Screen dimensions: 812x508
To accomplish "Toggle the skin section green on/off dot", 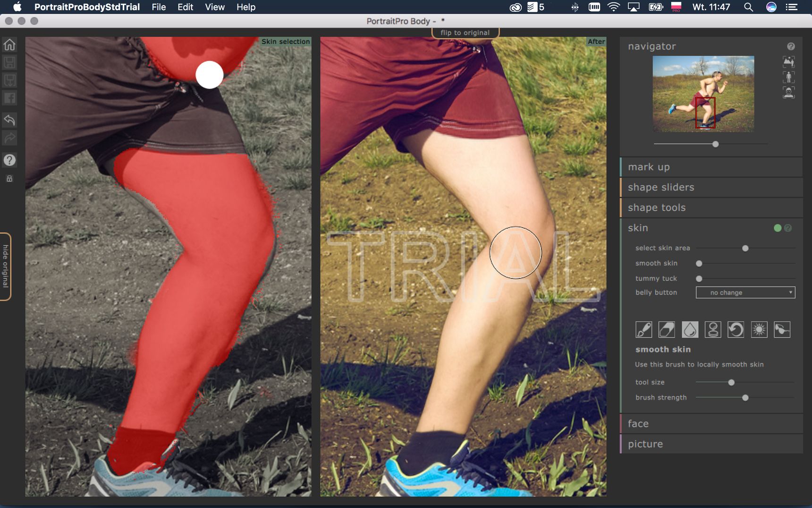I will (778, 228).
